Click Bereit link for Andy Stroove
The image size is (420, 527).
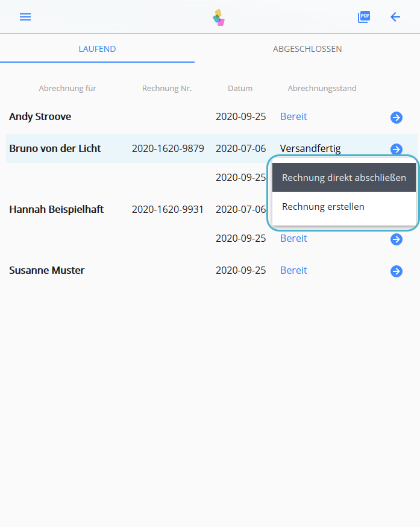tap(293, 117)
